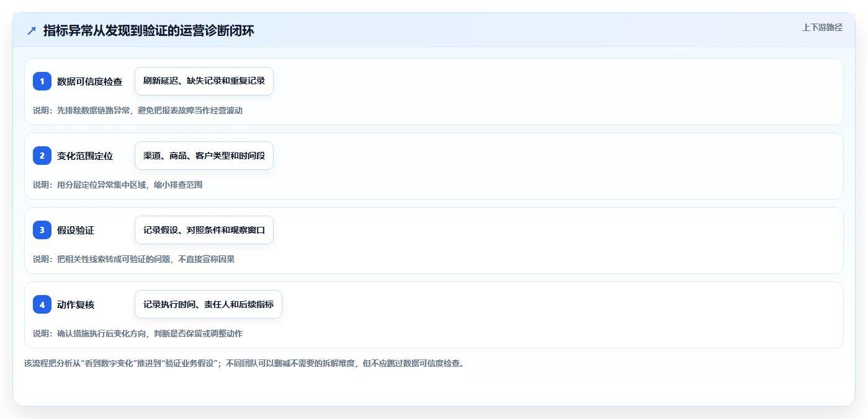The height and width of the screenshot is (419, 868).
Task: Select the 记录假设、对照条件和观察窗口 chip
Action: click(204, 230)
